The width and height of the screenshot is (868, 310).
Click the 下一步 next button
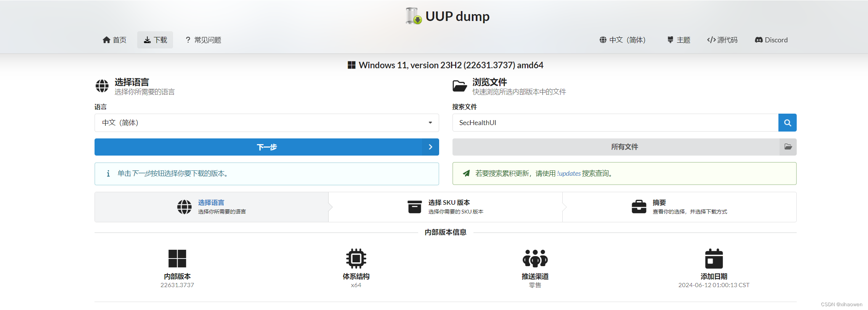click(267, 147)
